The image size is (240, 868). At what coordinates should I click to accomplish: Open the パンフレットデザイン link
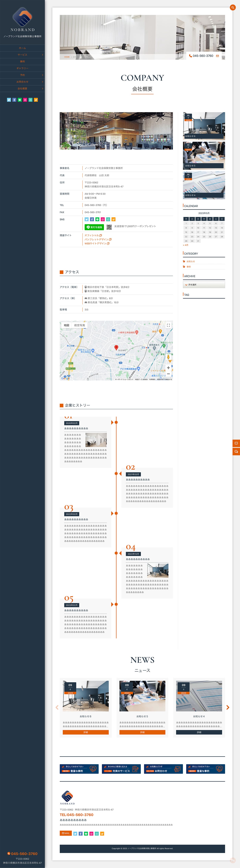coord(98,240)
